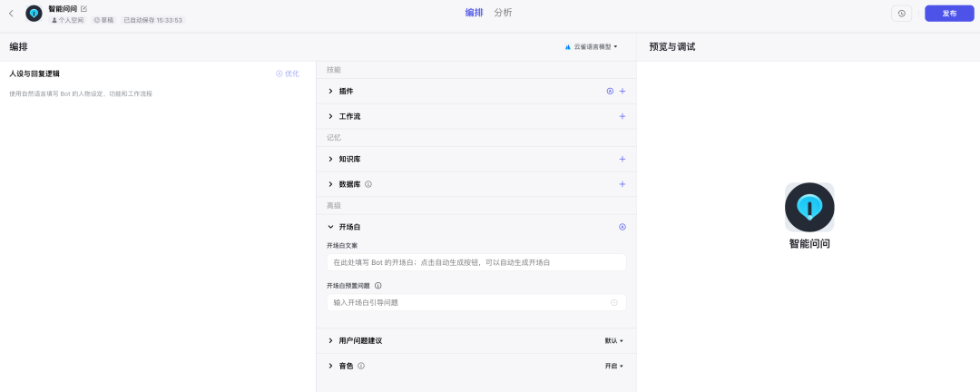Add a workflow with plus icon
The height and width of the screenshot is (392, 980).
click(x=622, y=116)
